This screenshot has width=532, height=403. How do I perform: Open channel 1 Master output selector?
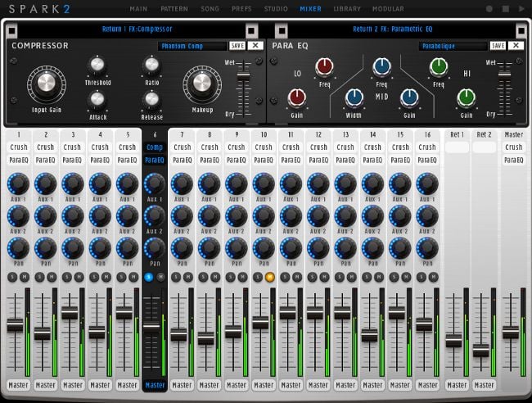18,384
